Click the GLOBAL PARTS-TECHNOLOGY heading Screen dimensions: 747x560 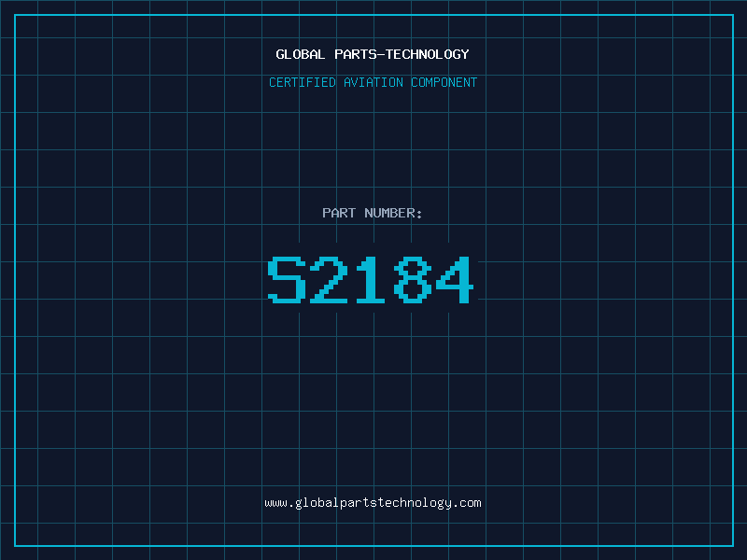coord(373,54)
